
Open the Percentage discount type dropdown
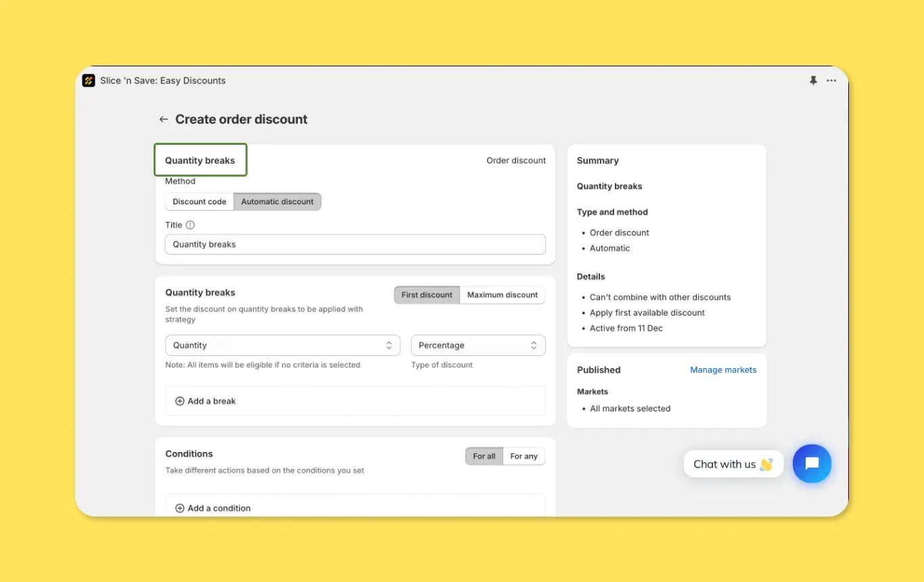tap(478, 345)
